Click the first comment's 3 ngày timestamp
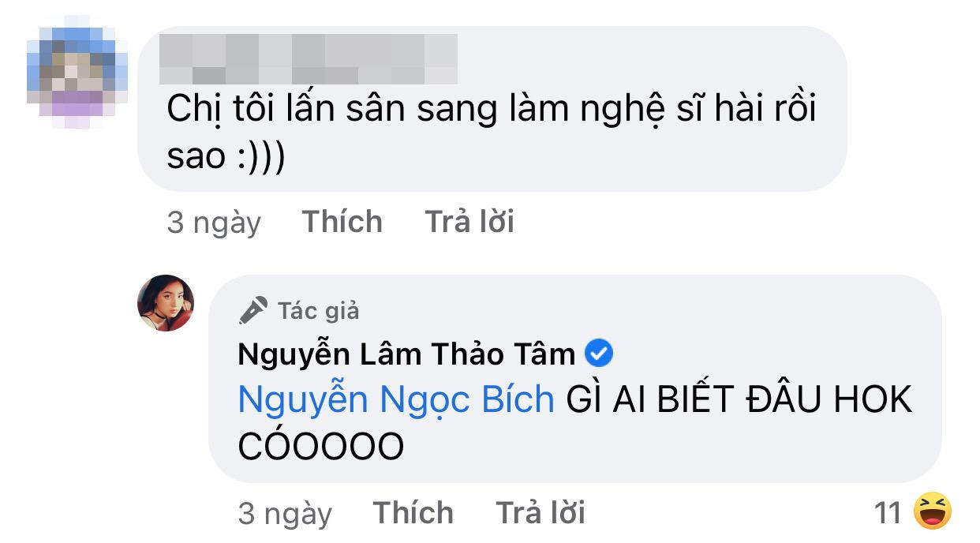 [215, 222]
